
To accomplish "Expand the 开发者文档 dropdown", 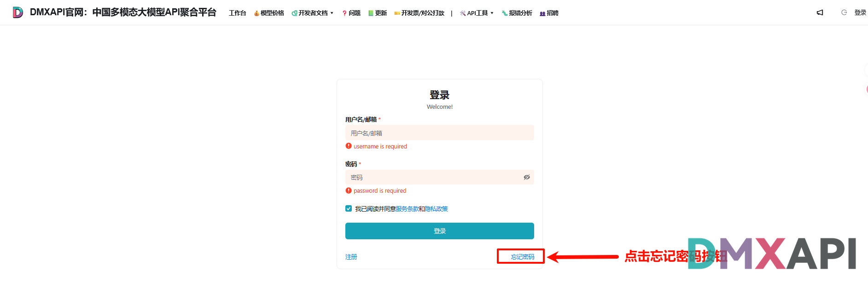I will click(312, 13).
